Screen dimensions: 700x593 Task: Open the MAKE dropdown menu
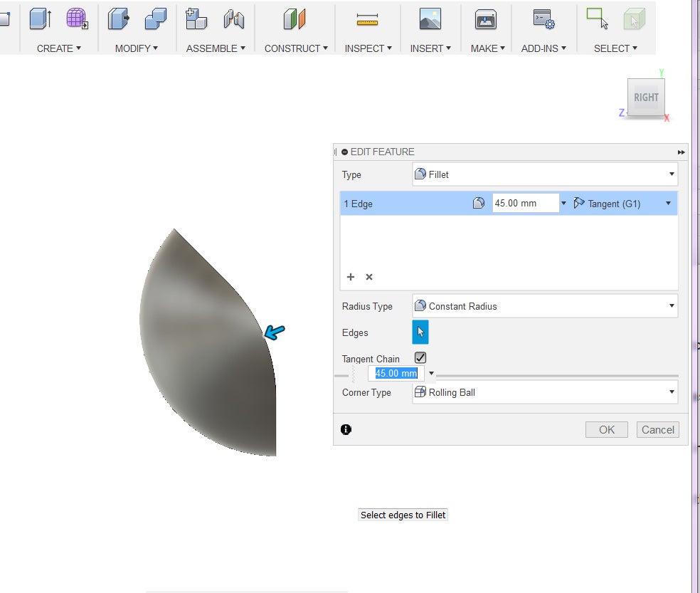(488, 48)
